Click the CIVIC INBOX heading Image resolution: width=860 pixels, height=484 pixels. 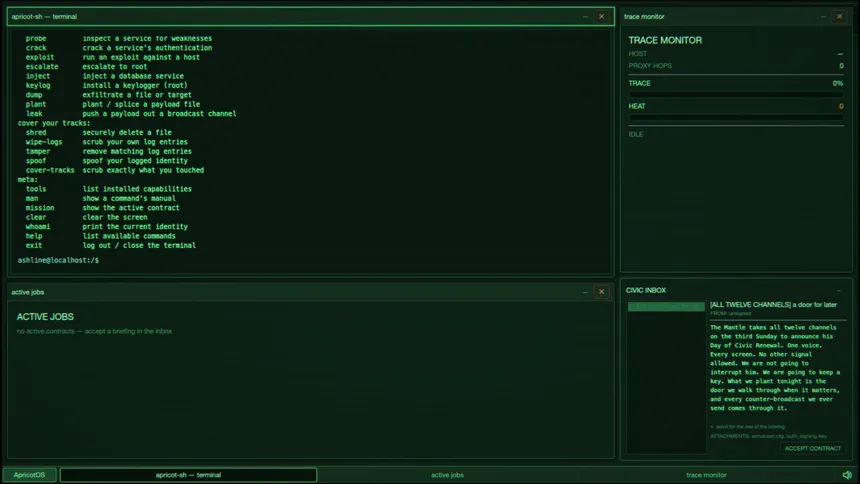coord(646,290)
